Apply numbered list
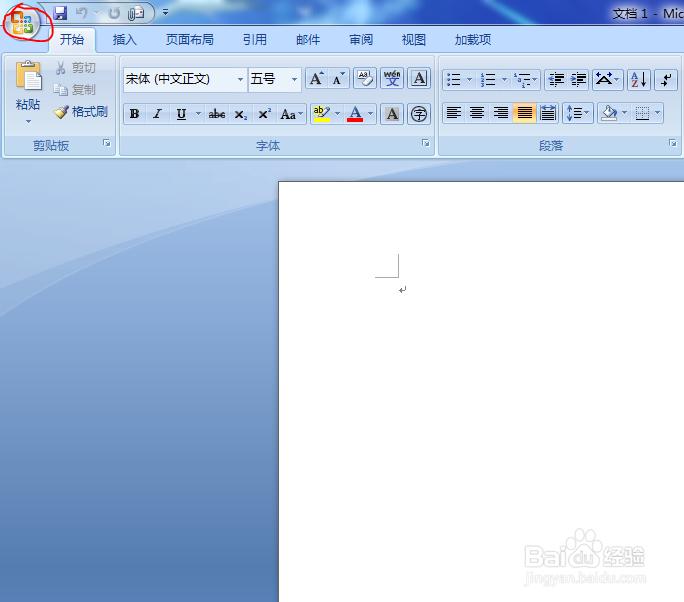 coord(488,79)
